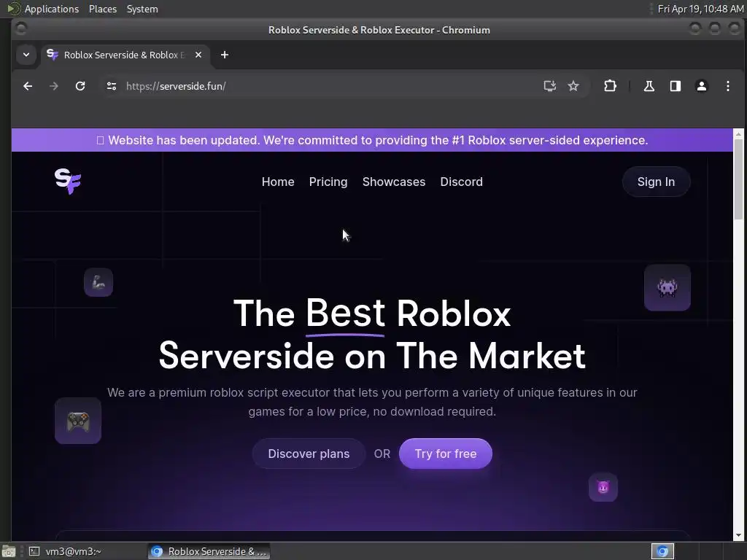This screenshot has height=560, width=747.
Task: Click the space invader emoji tile
Action: 667,287
